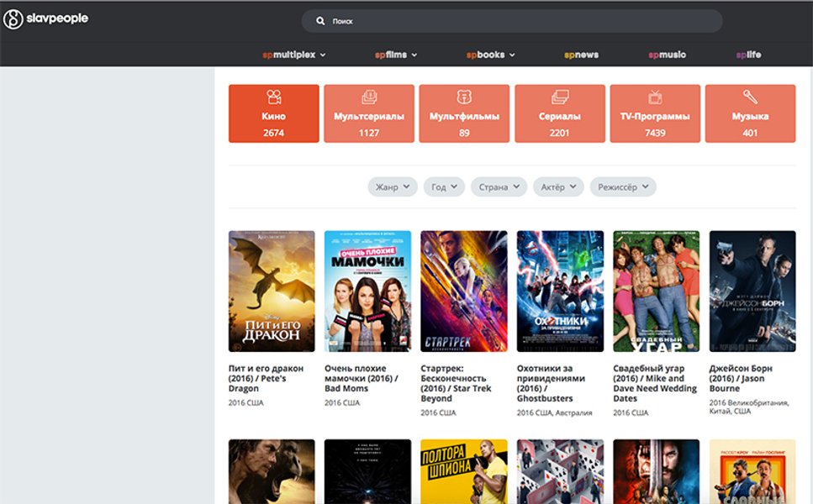Open the Год filter dropdown
The width and height of the screenshot is (813, 504).
[x=444, y=186]
